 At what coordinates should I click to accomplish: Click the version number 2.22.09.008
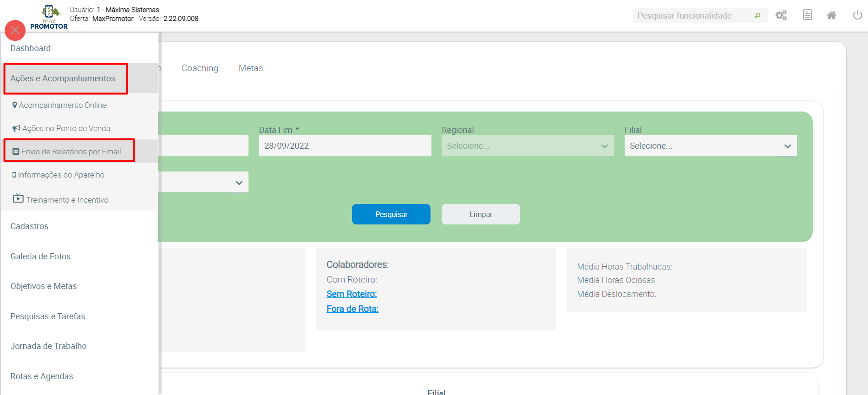point(181,19)
